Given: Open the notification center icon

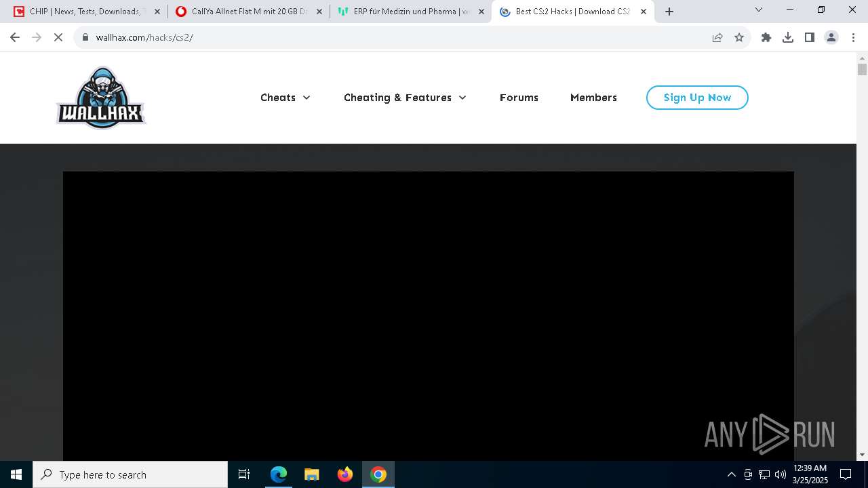Looking at the screenshot, I should [x=846, y=474].
